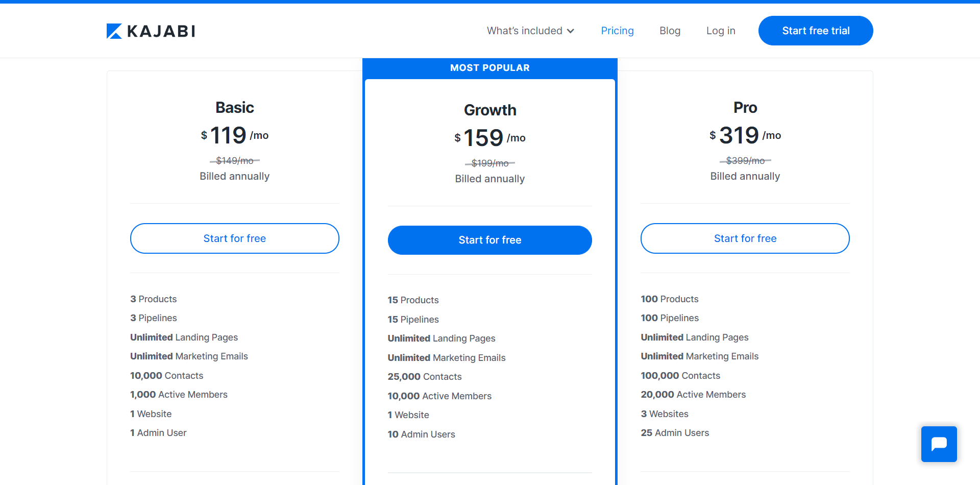Click '1,000 Active Members' feature

(x=179, y=395)
